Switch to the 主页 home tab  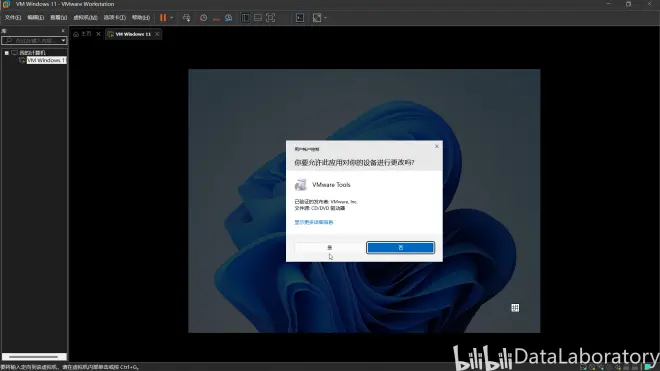86,34
